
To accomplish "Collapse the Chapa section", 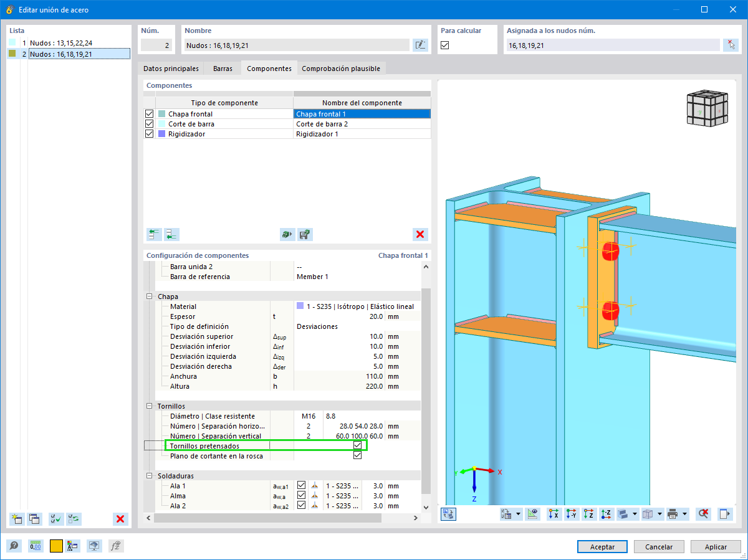I will 150,297.
